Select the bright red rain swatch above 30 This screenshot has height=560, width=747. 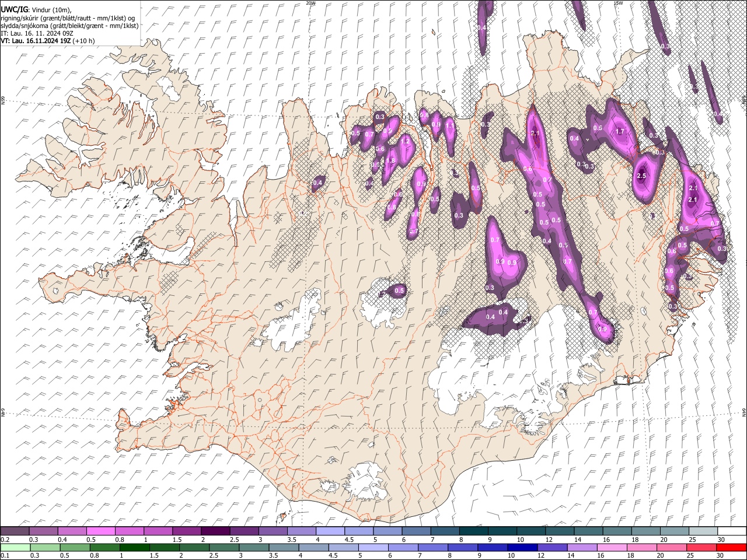coord(731,547)
